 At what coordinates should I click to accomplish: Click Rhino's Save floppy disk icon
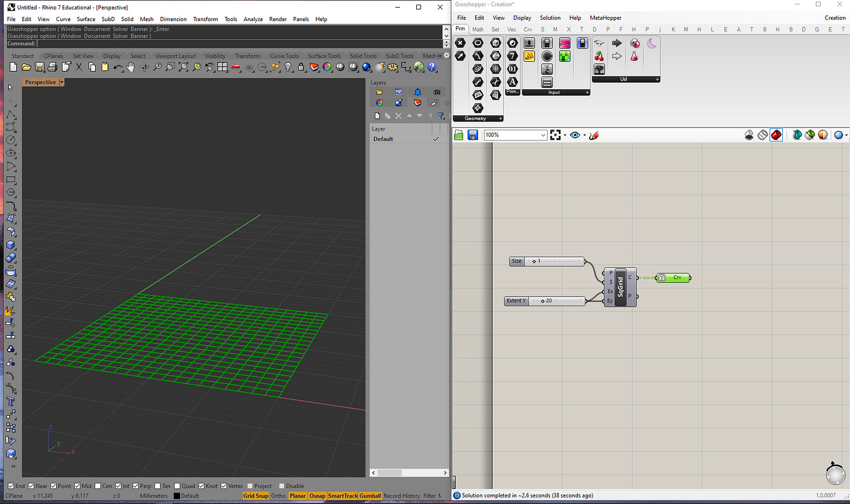[40, 67]
